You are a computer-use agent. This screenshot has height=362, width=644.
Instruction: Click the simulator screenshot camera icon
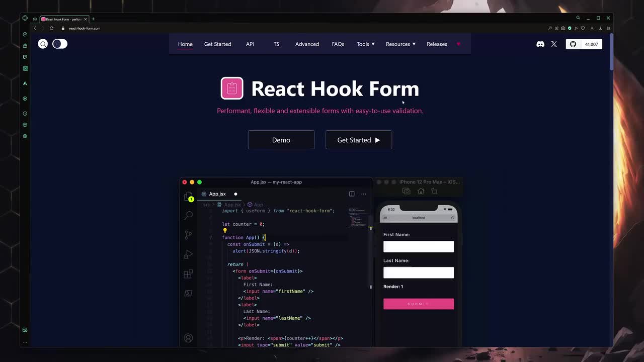(x=407, y=191)
